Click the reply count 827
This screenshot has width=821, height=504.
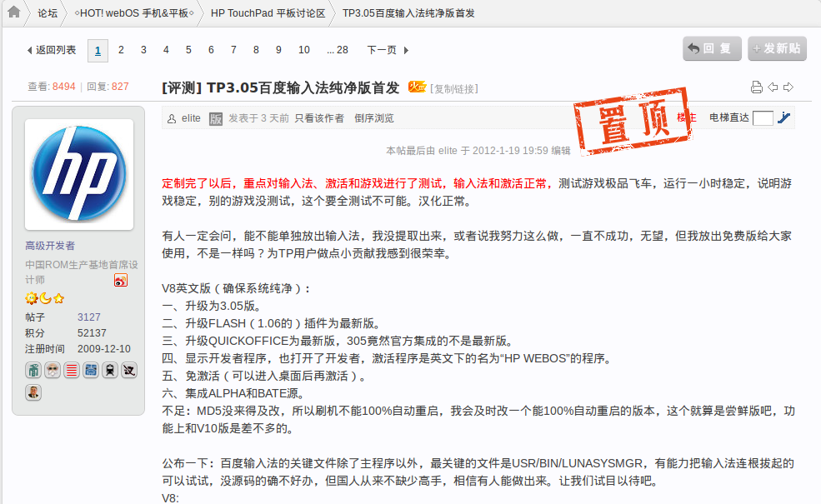120,87
